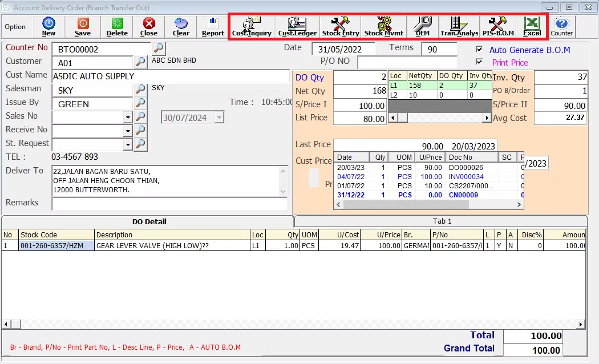Click left arrow of DO Detail scrollbar

(6, 324)
